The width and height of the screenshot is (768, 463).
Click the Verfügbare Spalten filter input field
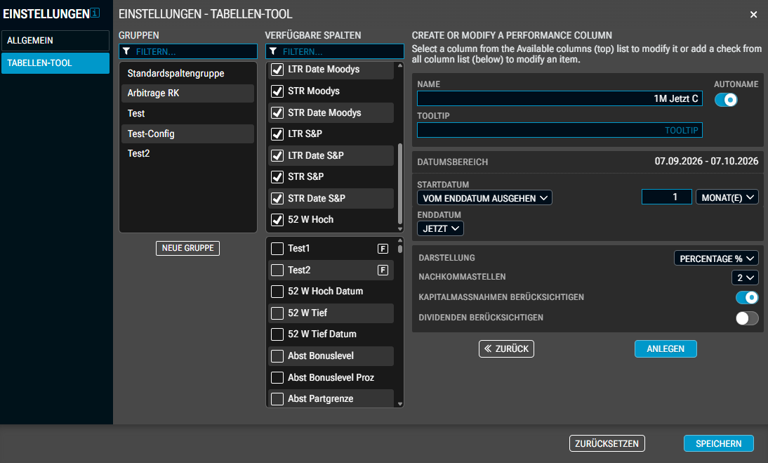point(335,51)
